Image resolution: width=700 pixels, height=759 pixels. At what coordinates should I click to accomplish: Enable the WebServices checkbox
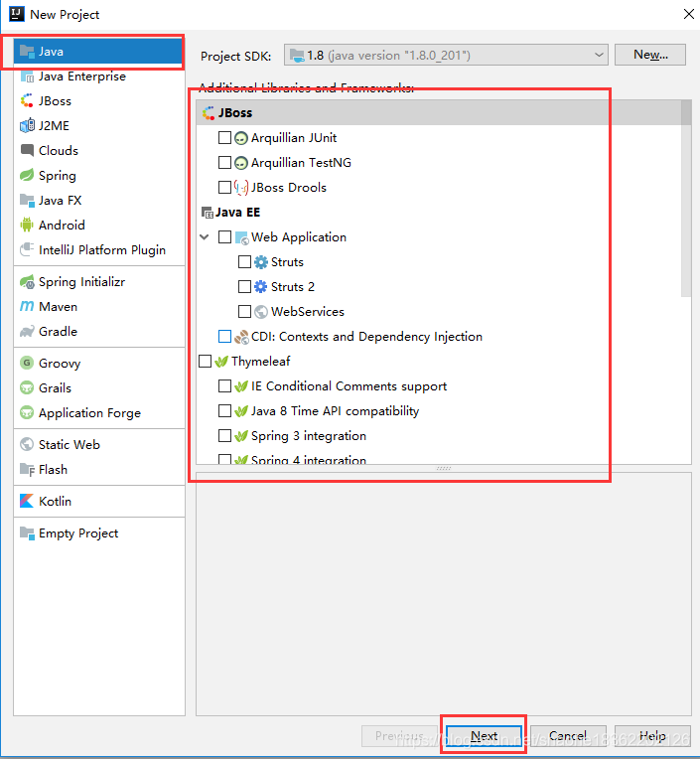pos(244,312)
